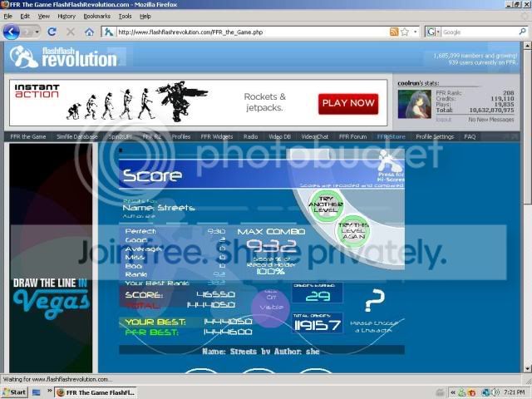532x399 pixels.
Task: Click the search magnifier icon
Action: [x=510, y=32]
